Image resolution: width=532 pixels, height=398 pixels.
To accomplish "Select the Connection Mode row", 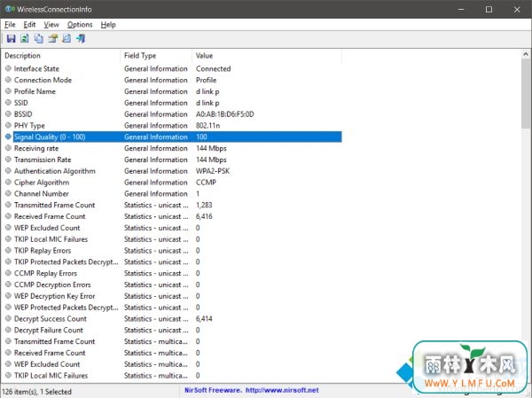I will [x=172, y=80].
